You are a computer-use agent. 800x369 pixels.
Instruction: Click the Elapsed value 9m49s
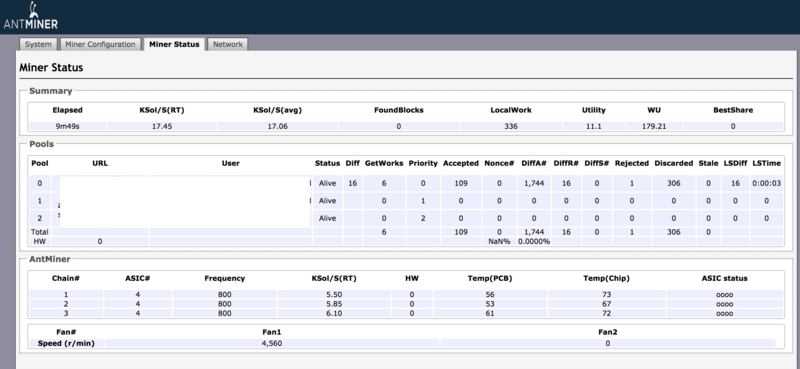point(67,126)
